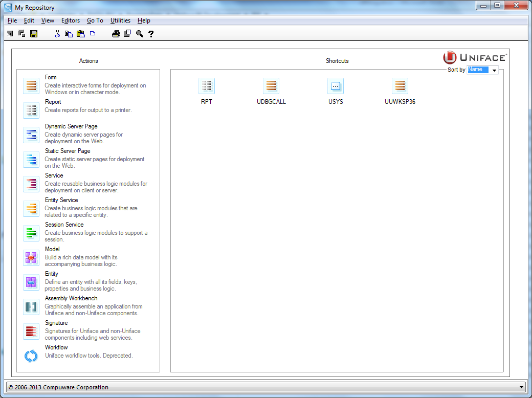
Task: Open the USYS shortcut icon
Action: click(336, 86)
